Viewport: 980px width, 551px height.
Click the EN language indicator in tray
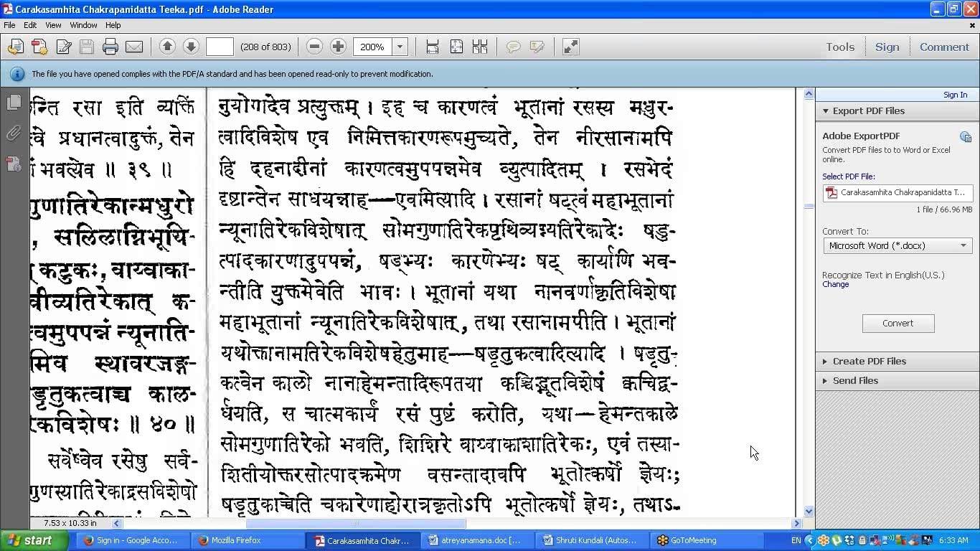(x=796, y=540)
